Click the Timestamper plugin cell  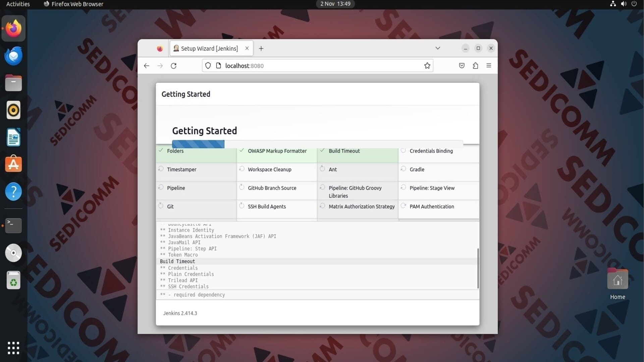coord(196,172)
